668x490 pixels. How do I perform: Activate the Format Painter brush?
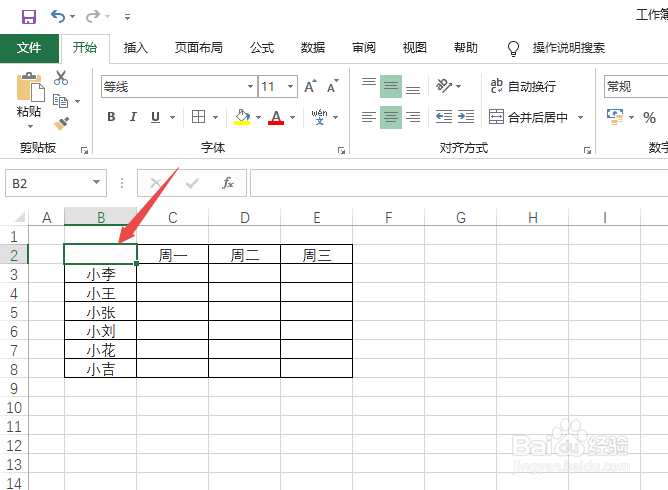tap(61, 124)
